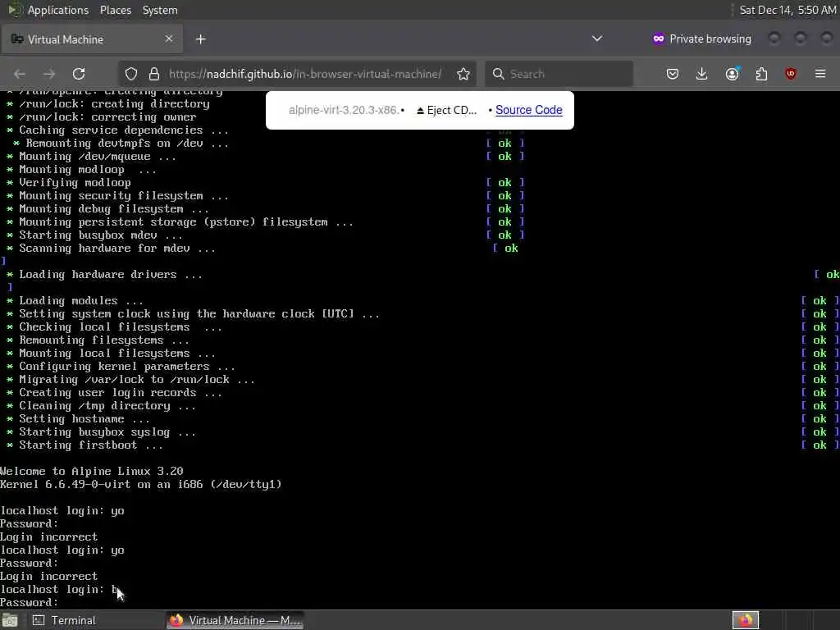Close the Virtual Machine tab
The width and height of the screenshot is (840, 630).
click(x=169, y=39)
